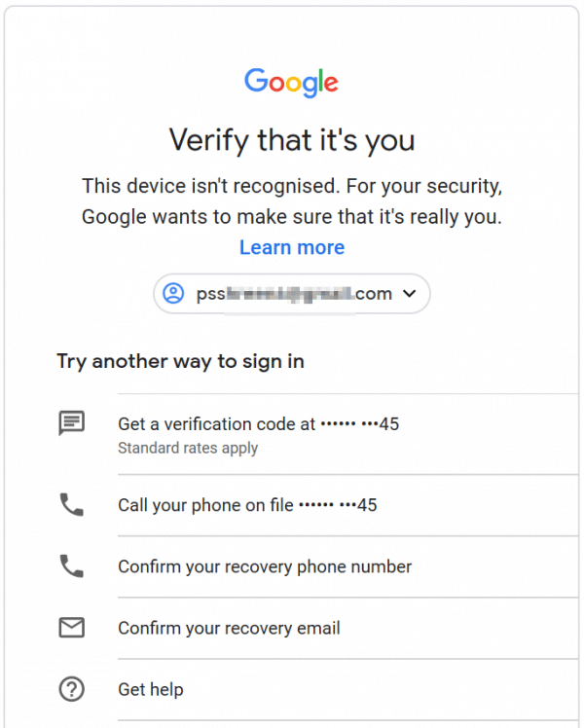
Task: Click the question mark help icon
Action: (71, 689)
